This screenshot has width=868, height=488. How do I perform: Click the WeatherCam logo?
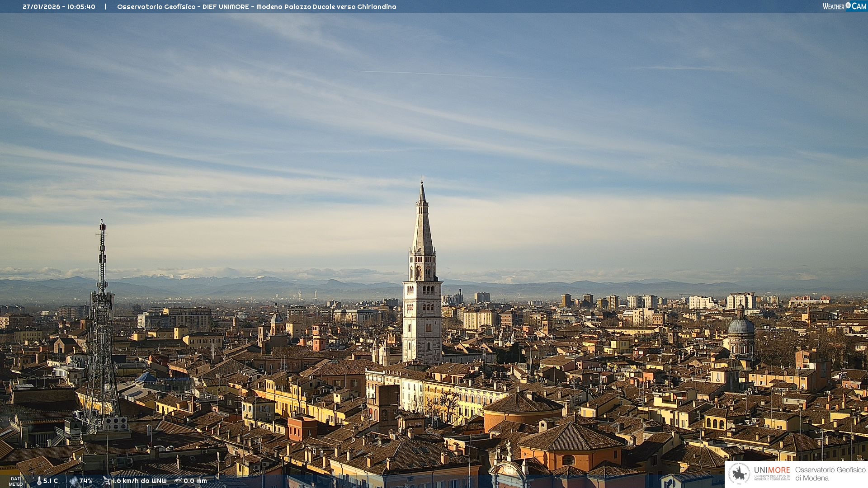[x=844, y=6]
